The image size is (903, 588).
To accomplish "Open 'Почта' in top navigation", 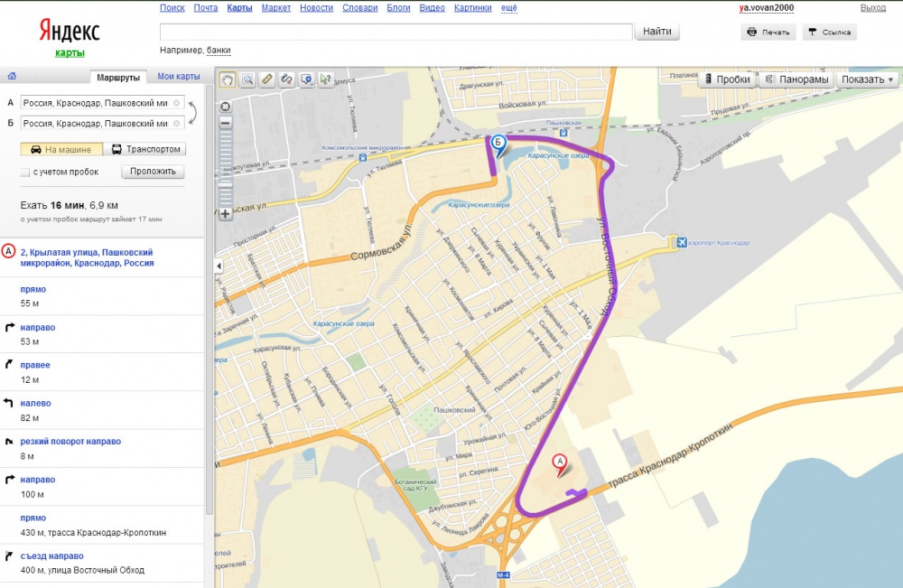I will (206, 7).
